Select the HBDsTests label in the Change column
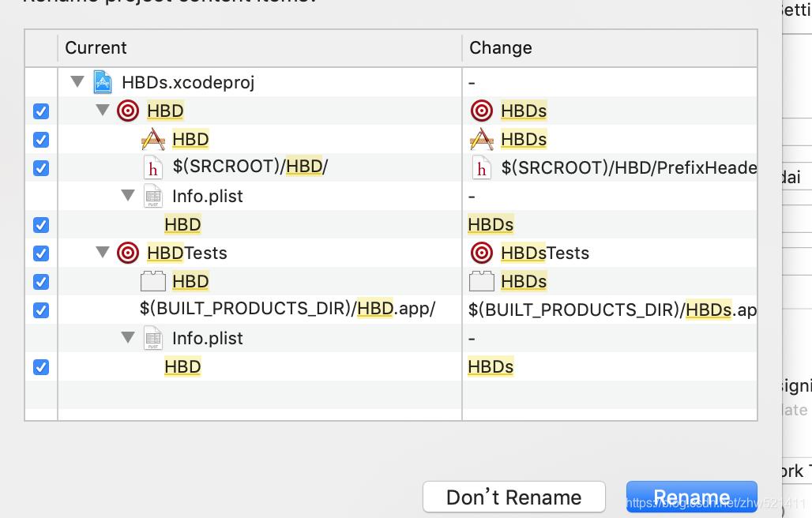The height and width of the screenshot is (518, 812). (545, 253)
